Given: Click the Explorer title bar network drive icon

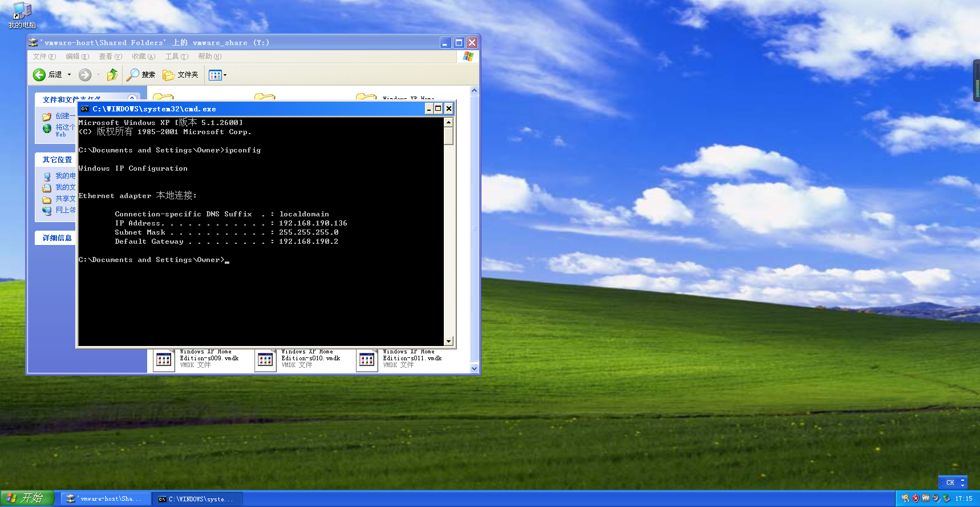Looking at the screenshot, I should [33, 43].
